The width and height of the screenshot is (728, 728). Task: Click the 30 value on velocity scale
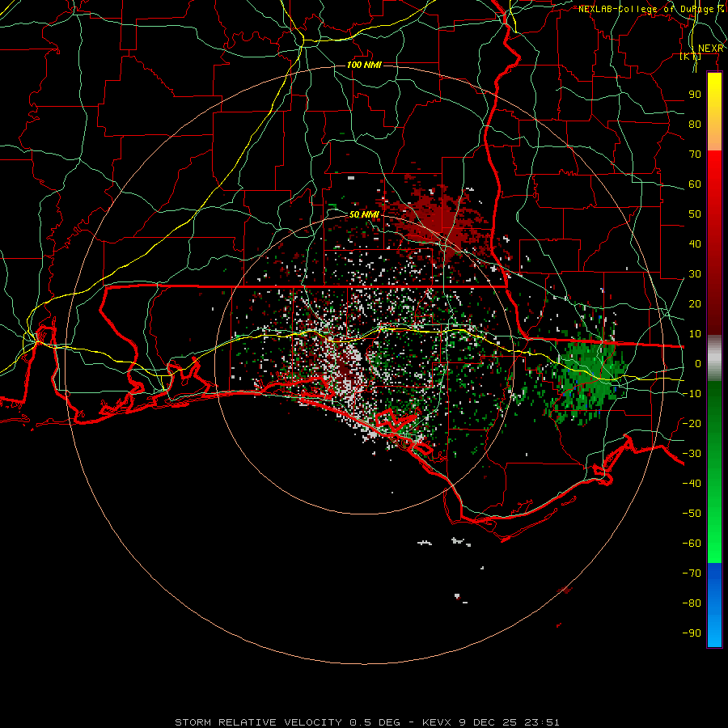695,274
